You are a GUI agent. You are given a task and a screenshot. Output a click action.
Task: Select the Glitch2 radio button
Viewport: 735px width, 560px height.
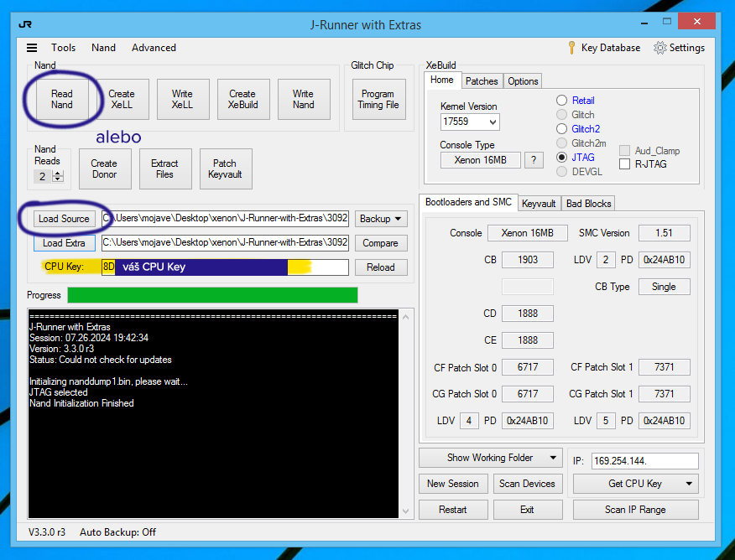pyautogui.click(x=561, y=129)
